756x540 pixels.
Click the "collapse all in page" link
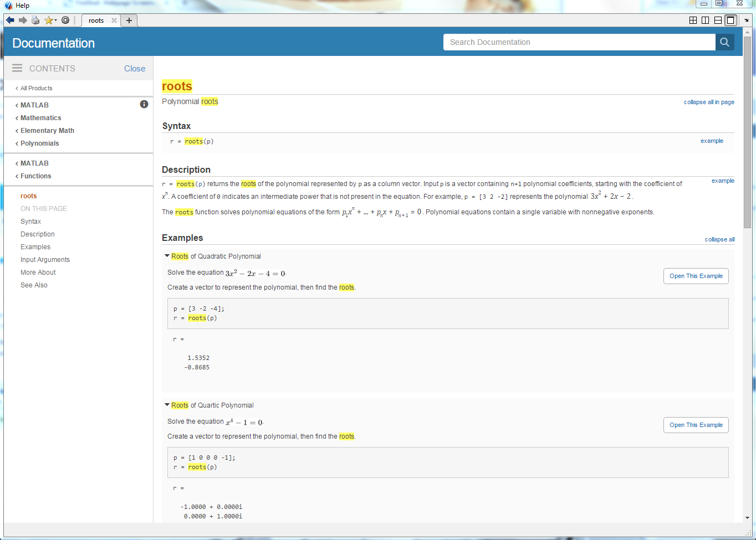pyautogui.click(x=708, y=102)
